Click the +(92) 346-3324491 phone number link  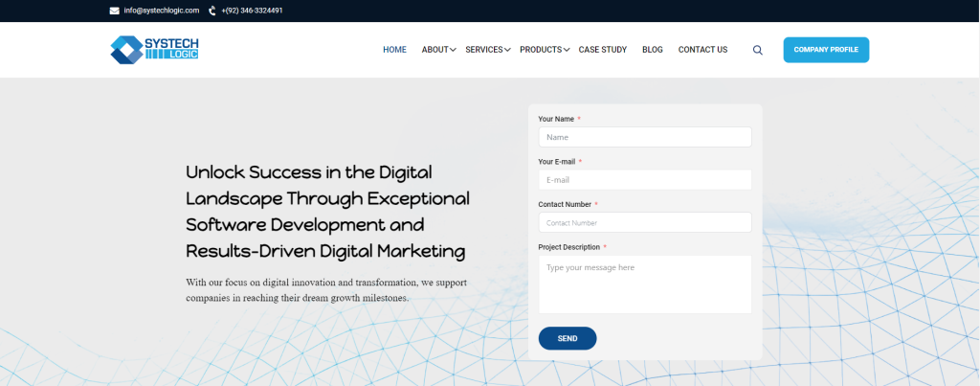[x=252, y=11]
